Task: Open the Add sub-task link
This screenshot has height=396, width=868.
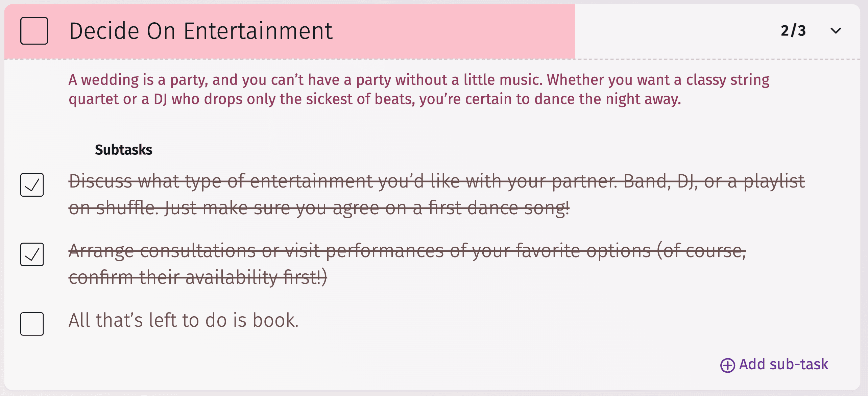Action: (783, 365)
